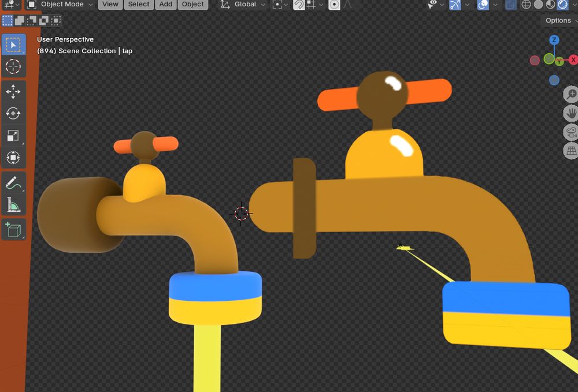578x392 pixels.
Task: Click the negative X axis gizmo circle
Action: (x=535, y=61)
